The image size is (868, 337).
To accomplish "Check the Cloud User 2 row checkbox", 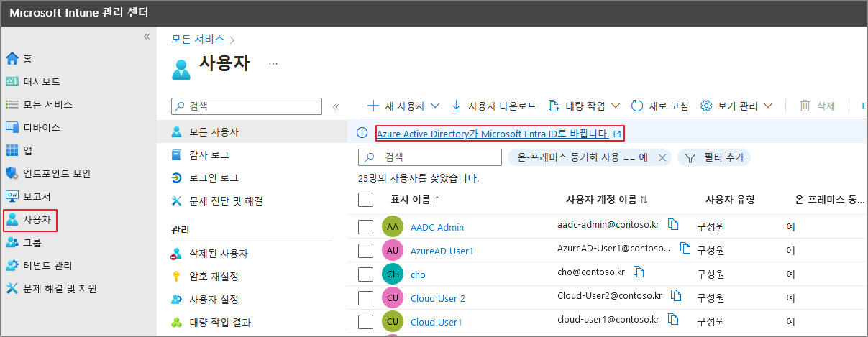I will 365,298.
